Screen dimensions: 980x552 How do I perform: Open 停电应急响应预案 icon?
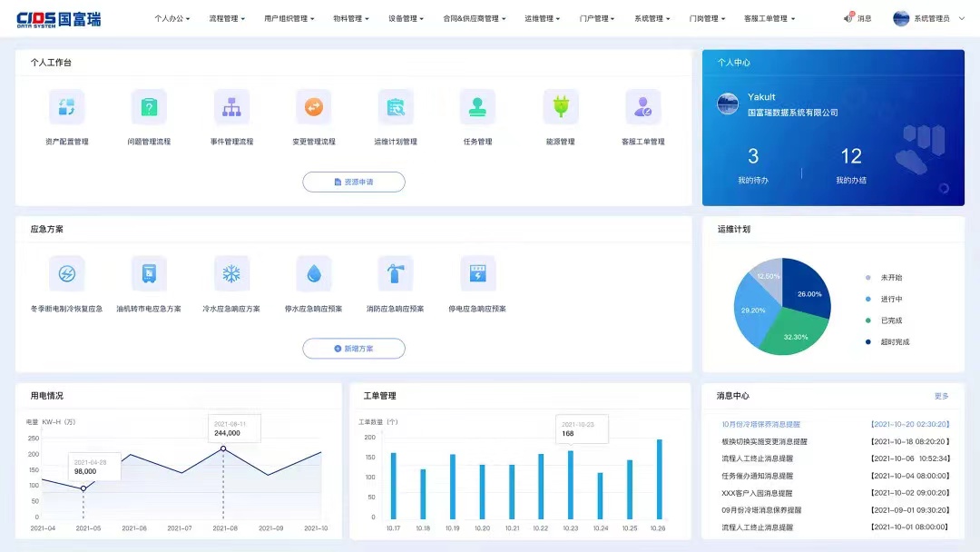477,273
